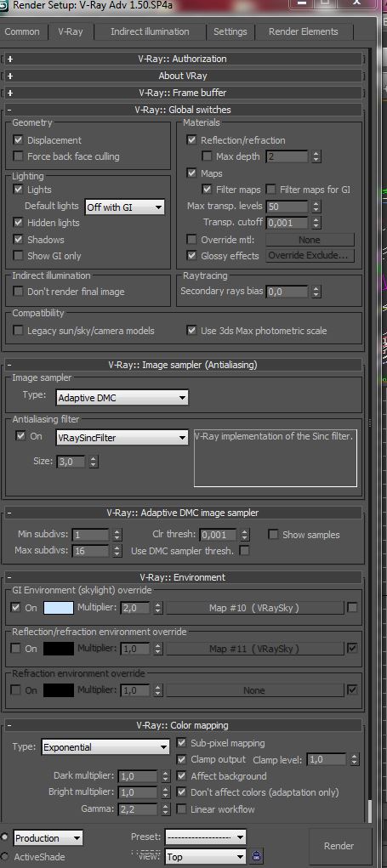
Task: Click the Gamma spinner arrows
Action: (166, 808)
